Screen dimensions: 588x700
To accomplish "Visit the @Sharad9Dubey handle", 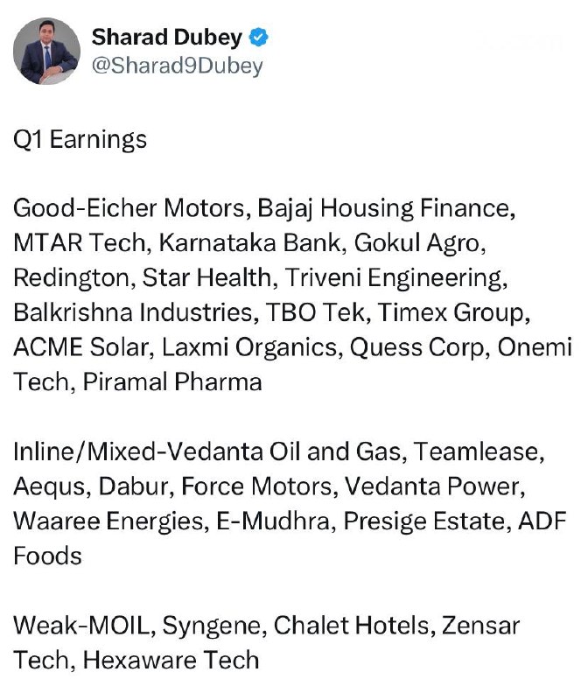I will tap(178, 66).
